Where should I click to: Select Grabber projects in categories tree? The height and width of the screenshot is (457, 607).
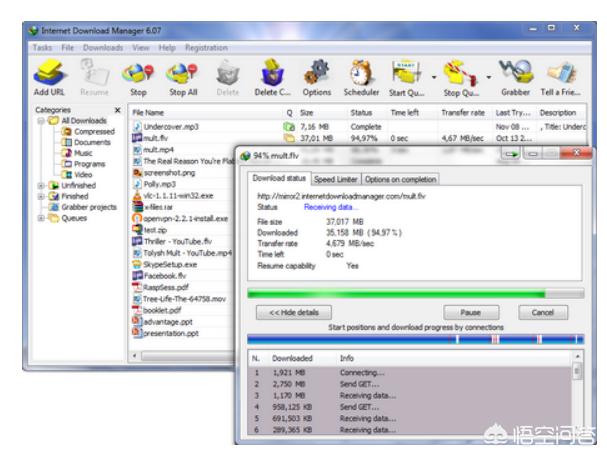pyautogui.click(x=83, y=207)
